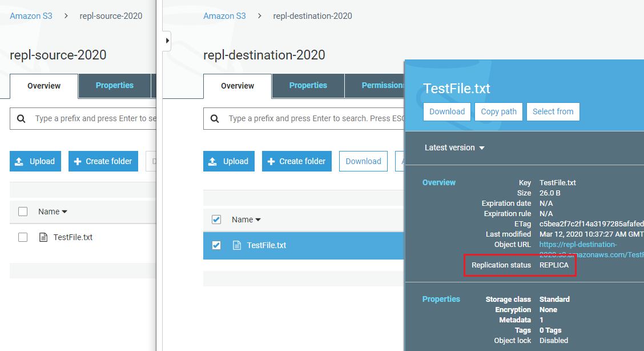
Task: Click the 0 Tags value
Action: pos(550,330)
